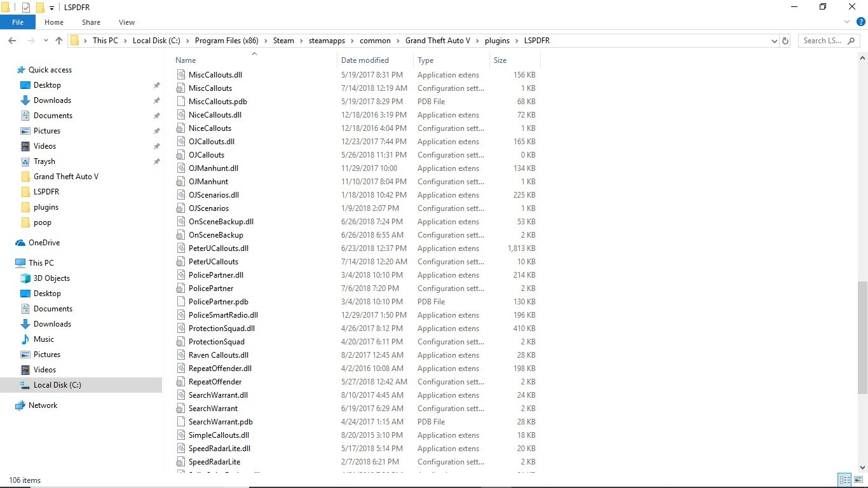Click the breadcrumb chevron after This PC
This screenshot has height=488, width=868.
125,41
